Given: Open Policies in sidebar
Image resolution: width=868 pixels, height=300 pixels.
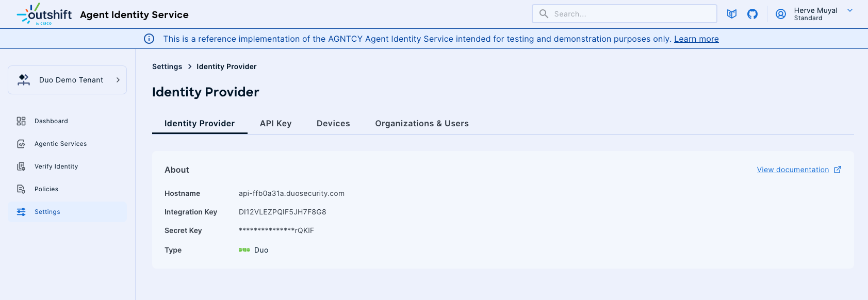Looking at the screenshot, I should coord(67,189).
